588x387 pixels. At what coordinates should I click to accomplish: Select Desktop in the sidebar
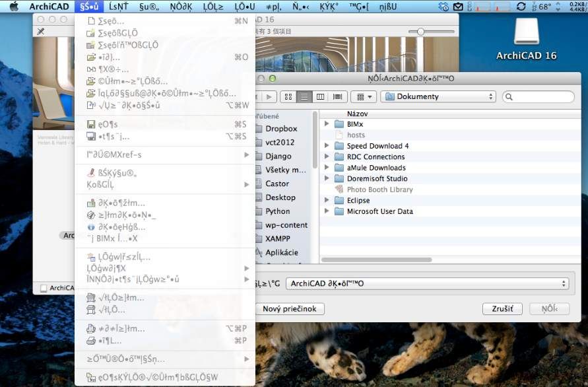[280, 197]
